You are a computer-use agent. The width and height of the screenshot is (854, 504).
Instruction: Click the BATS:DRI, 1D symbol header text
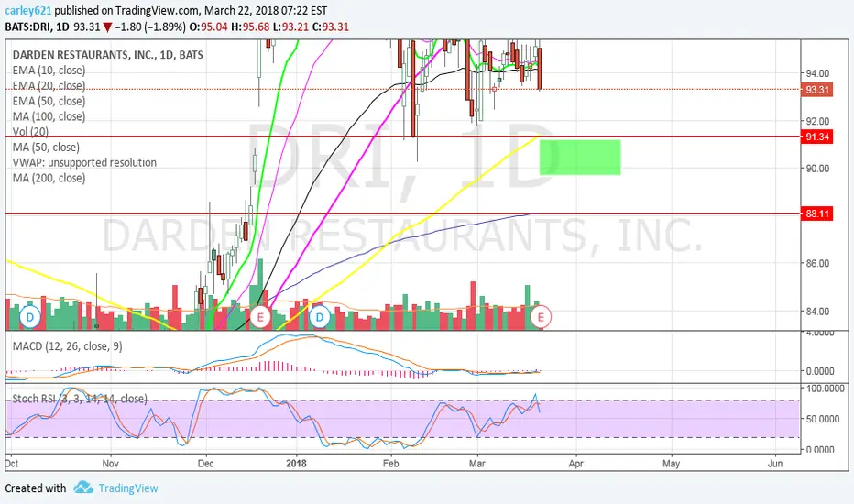tap(37, 27)
